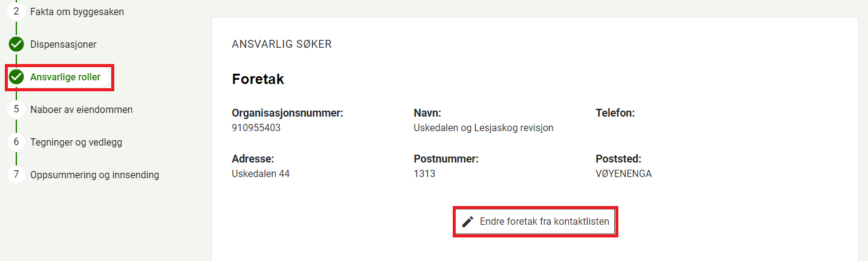Viewport: 868px width, 261px height.
Task: Go to the Dispensasjoner step
Action: tap(63, 44)
